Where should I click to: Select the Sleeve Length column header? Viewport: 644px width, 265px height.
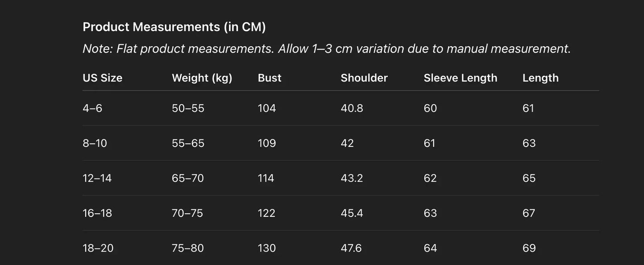pyautogui.click(x=460, y=78)
